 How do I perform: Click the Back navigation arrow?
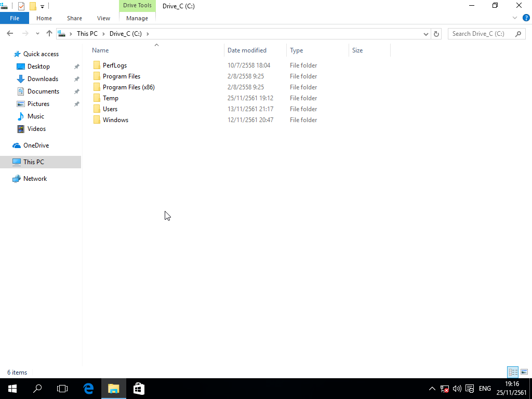pos(10,33)
